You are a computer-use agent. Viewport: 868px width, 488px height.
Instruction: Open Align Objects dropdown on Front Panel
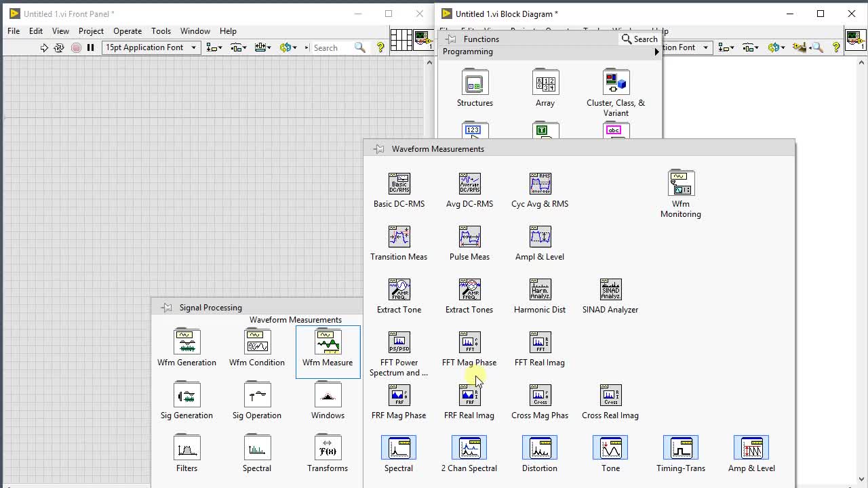point(214,47)
